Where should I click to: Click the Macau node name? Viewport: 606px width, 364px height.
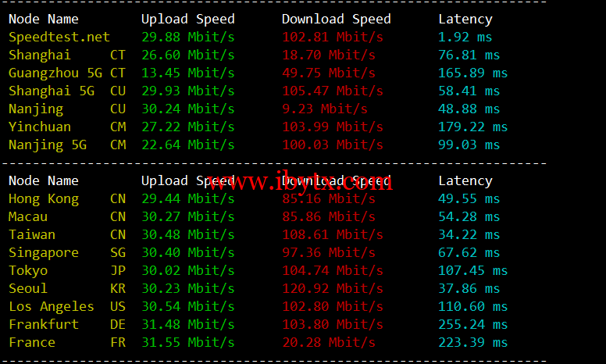[28, 216]
